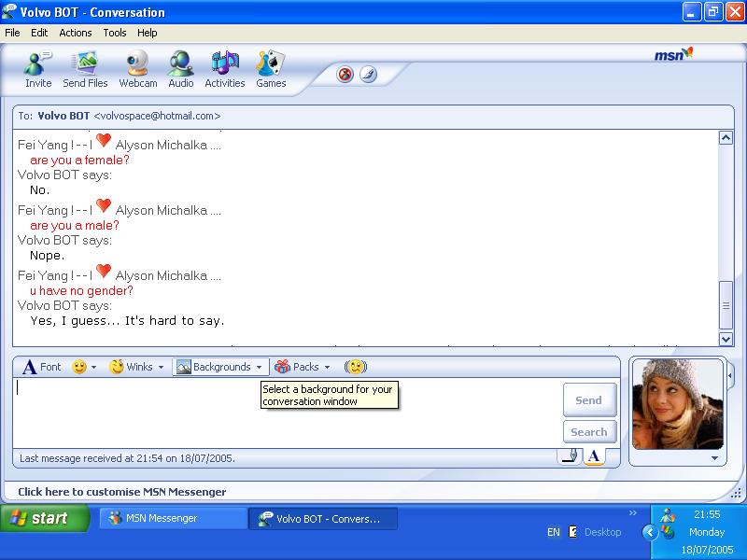
Task: Click the 'To: Volvo BOT' recipient line
Action: point(120,116)
